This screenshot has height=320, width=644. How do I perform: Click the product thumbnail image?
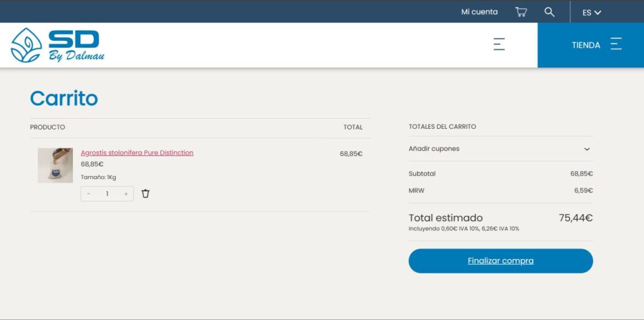click(55, 165)
